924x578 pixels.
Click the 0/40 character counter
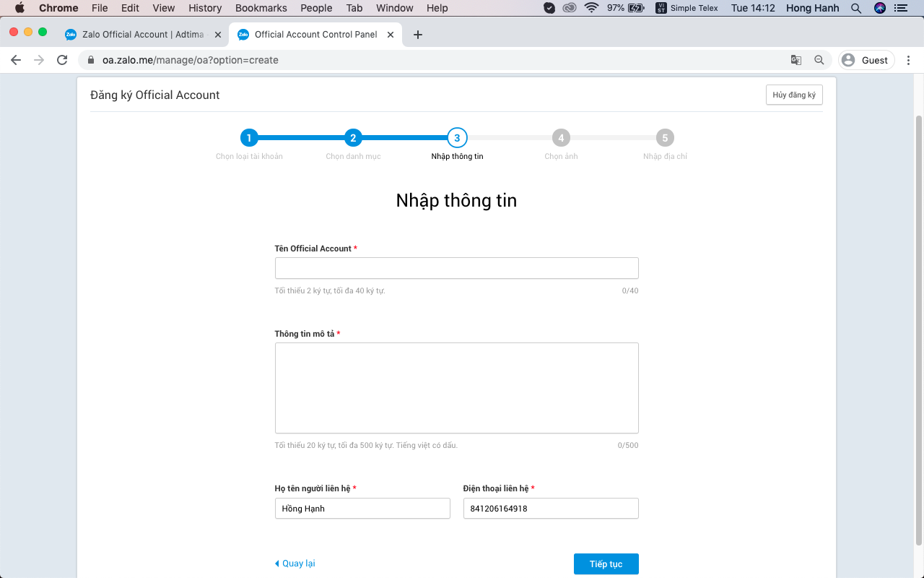630,290
